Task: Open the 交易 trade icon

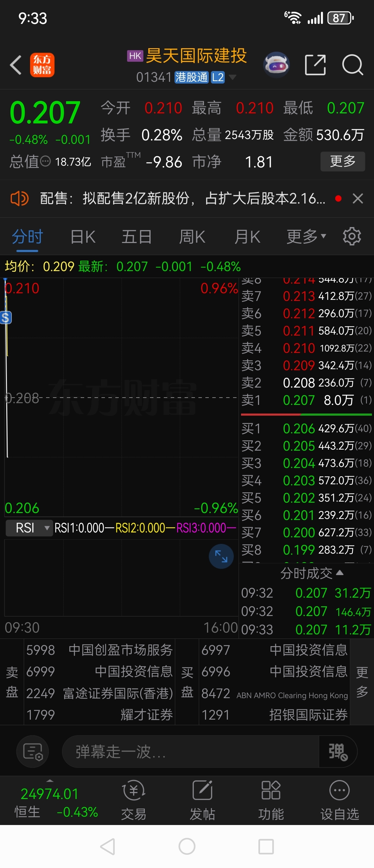Action: tap(134, 800)
